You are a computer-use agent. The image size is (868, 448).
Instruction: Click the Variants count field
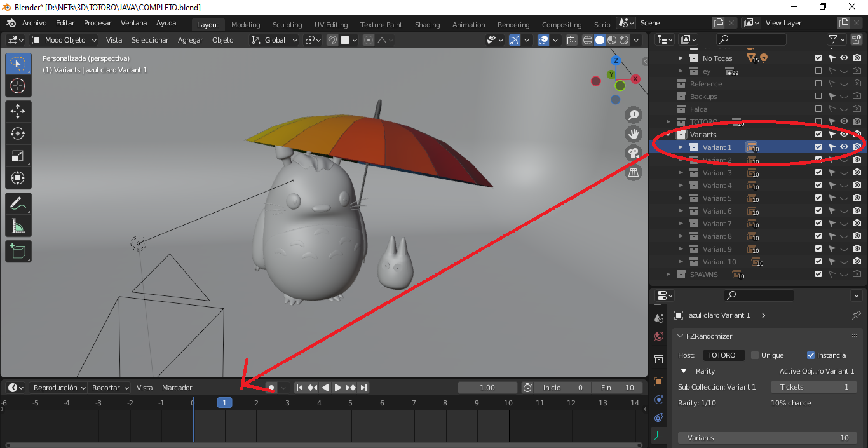point(767,438)
